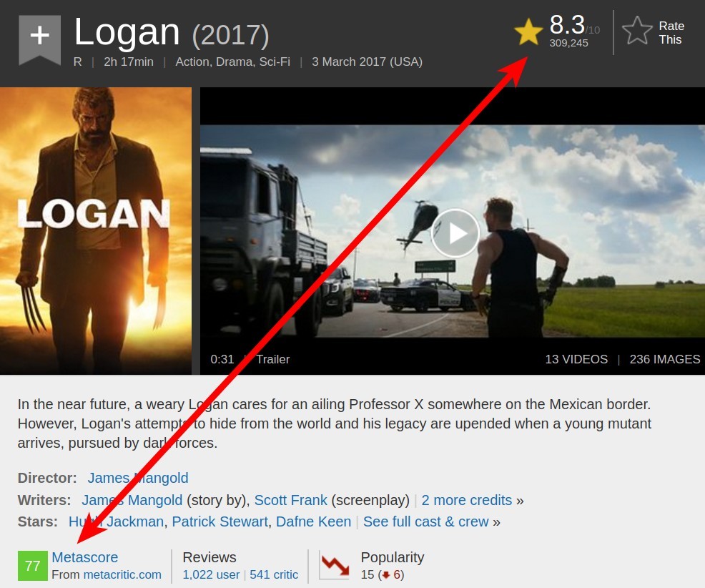Open director James Mangold's page
This screenshot has height=588, width=705.
coord(138,478)
